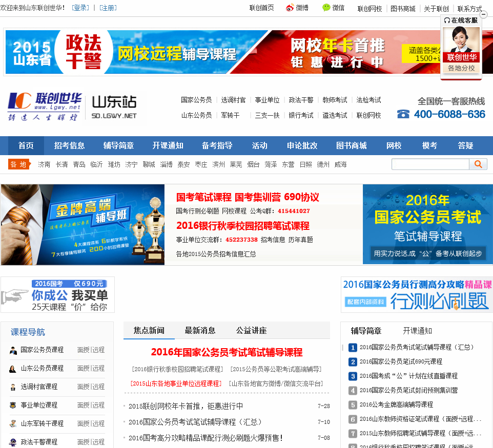
Task: Click the 选调村官课程 icon
Action: tap(13, 387)
